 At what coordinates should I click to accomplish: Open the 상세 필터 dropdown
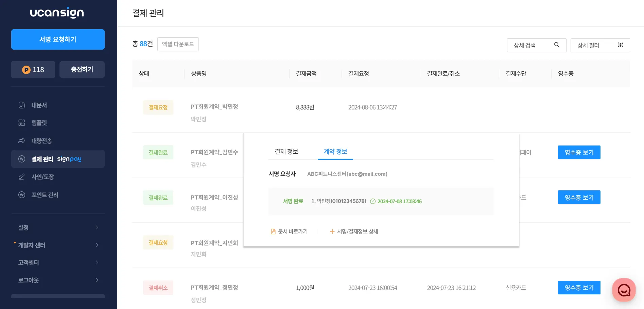click(x=600, y=45)
